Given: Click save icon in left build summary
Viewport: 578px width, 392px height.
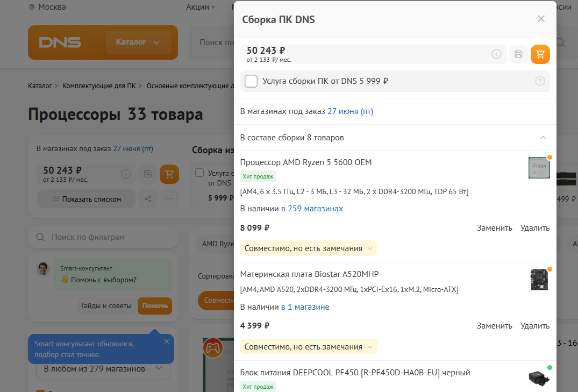Looking at the screenshot, I should 148,174.
